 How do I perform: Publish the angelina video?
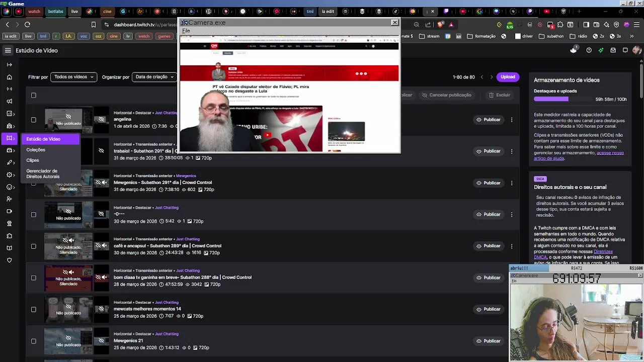coord(489,120)
